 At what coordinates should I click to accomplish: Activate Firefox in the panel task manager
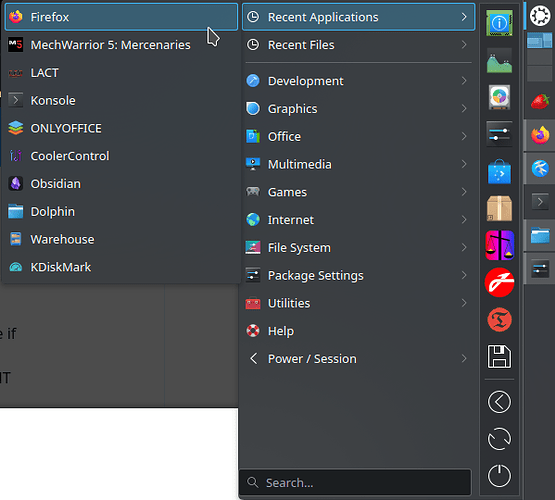(540, 136)
